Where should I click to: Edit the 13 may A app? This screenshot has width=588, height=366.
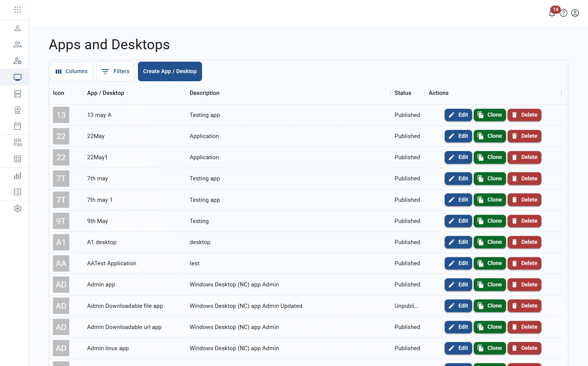point(458,115)
